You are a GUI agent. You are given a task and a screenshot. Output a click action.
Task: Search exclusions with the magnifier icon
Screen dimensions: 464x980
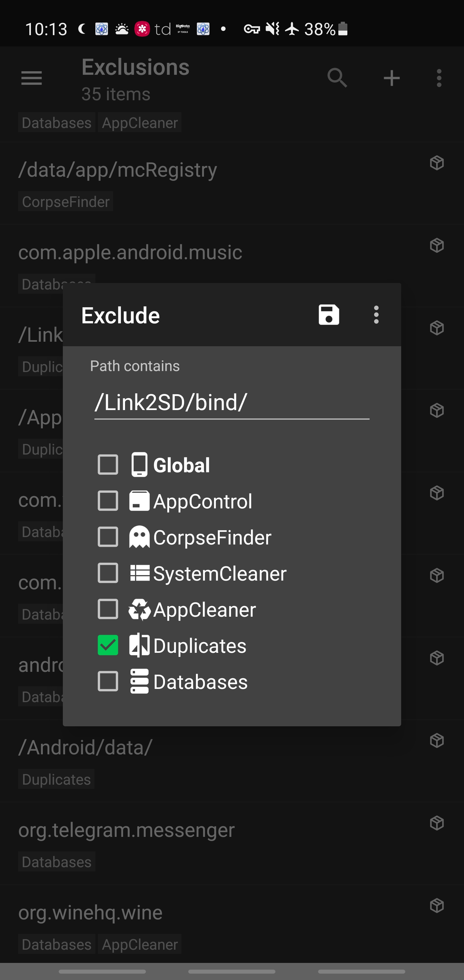(x=337, y=78)
